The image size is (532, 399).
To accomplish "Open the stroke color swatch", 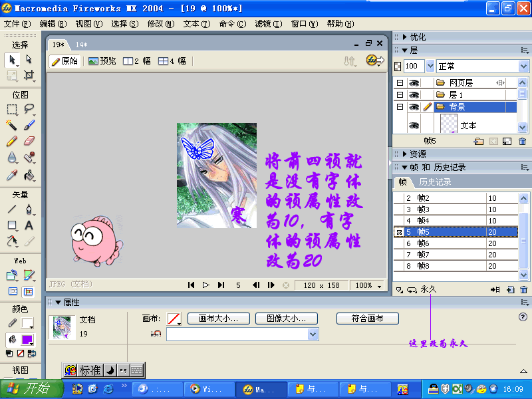I will pos(27,323).
